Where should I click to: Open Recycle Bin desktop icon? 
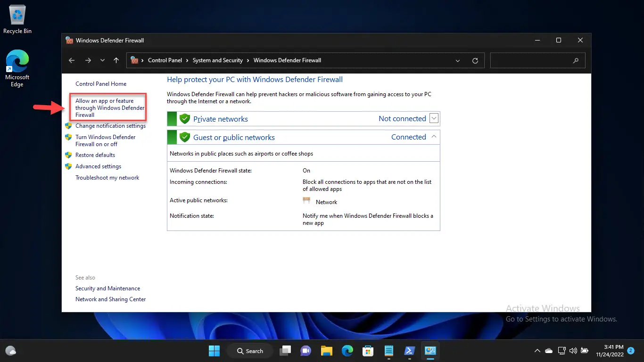click(17, 20)
